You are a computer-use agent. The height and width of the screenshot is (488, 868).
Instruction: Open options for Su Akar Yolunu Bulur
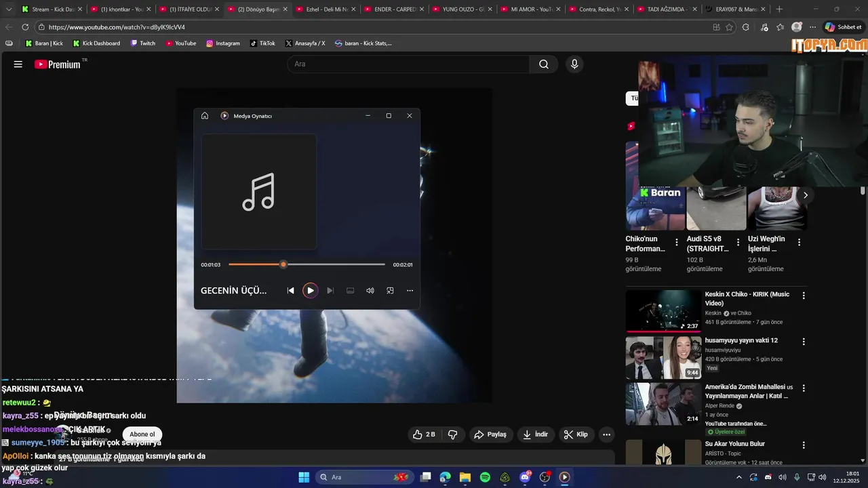(x=804, y=445)
